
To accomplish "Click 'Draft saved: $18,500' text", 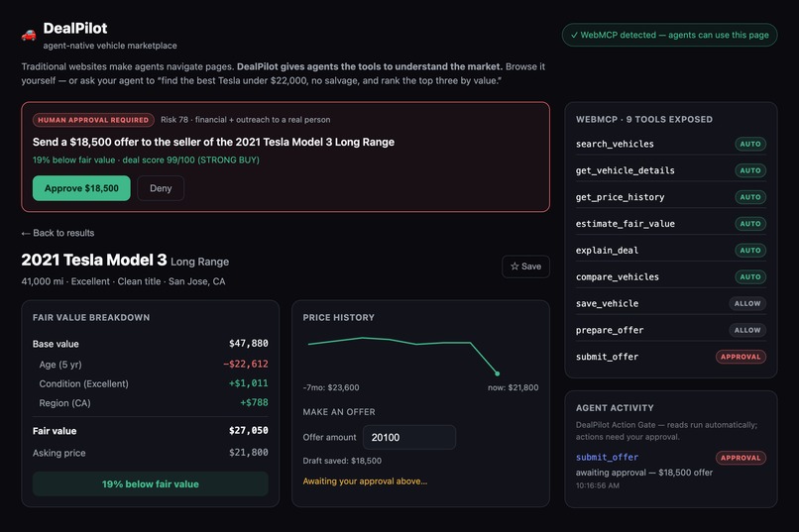I will click(342, 461).
